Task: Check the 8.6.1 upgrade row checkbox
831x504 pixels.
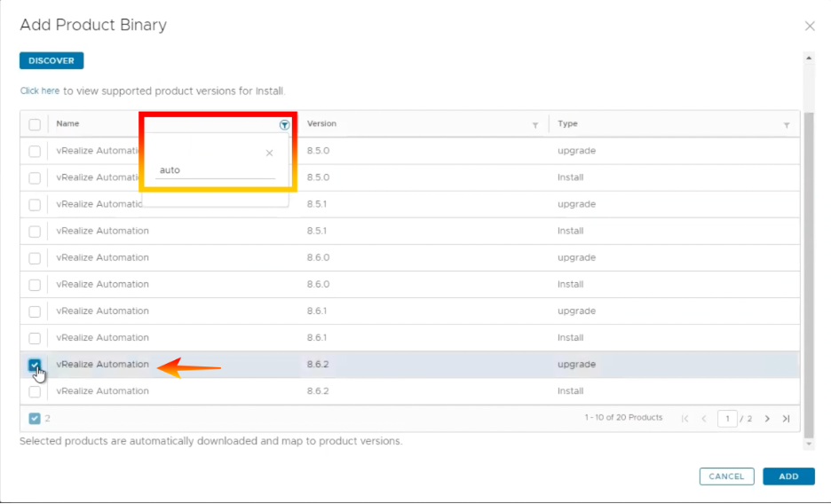Action: point(35,311)
